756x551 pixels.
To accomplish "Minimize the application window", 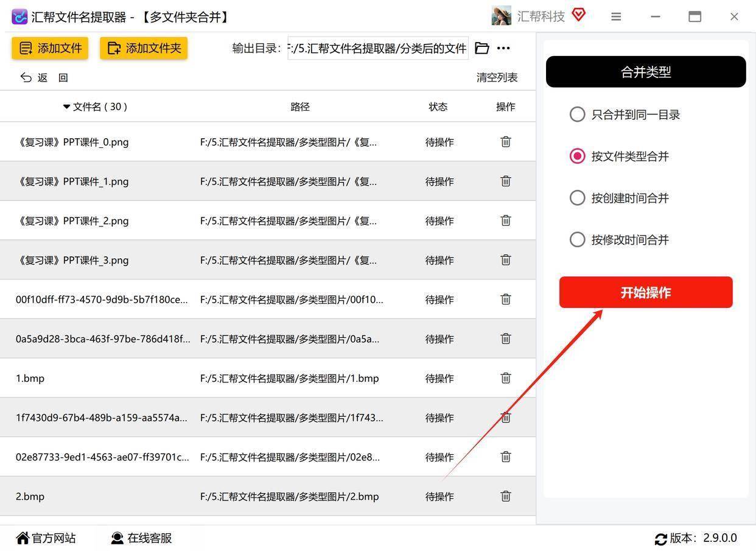I will (656, 16).
